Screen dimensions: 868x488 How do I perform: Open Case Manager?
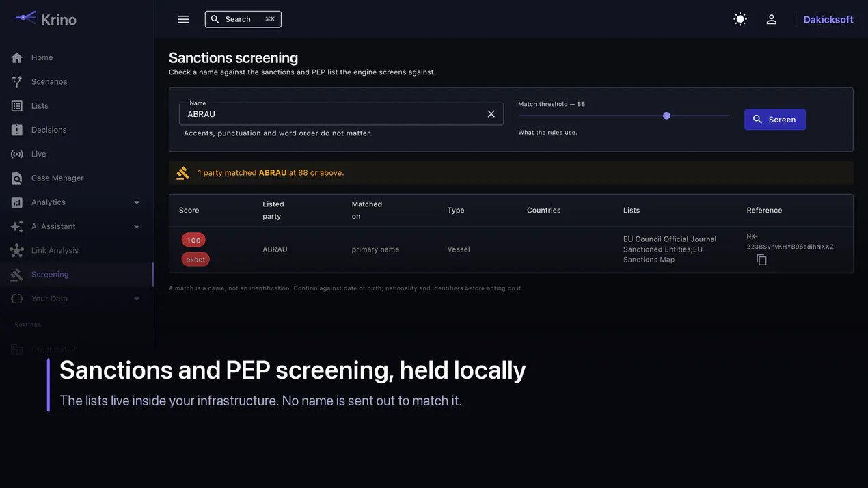(x=57, y=178)
